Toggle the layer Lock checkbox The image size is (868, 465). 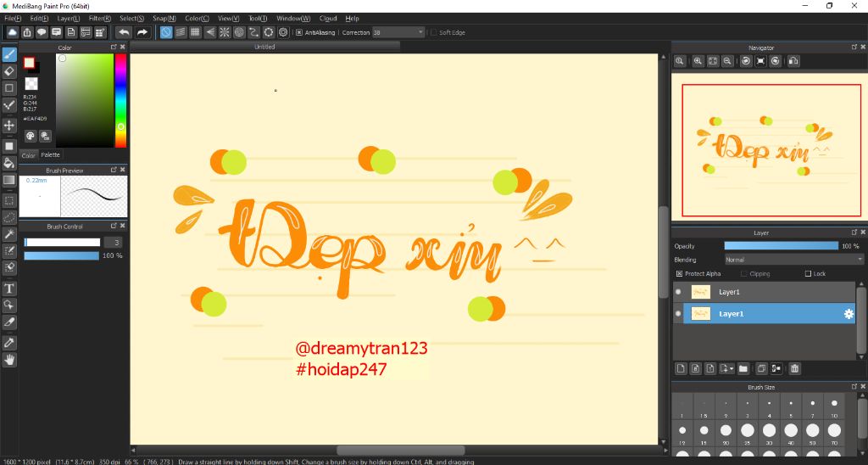coord(808,273)
